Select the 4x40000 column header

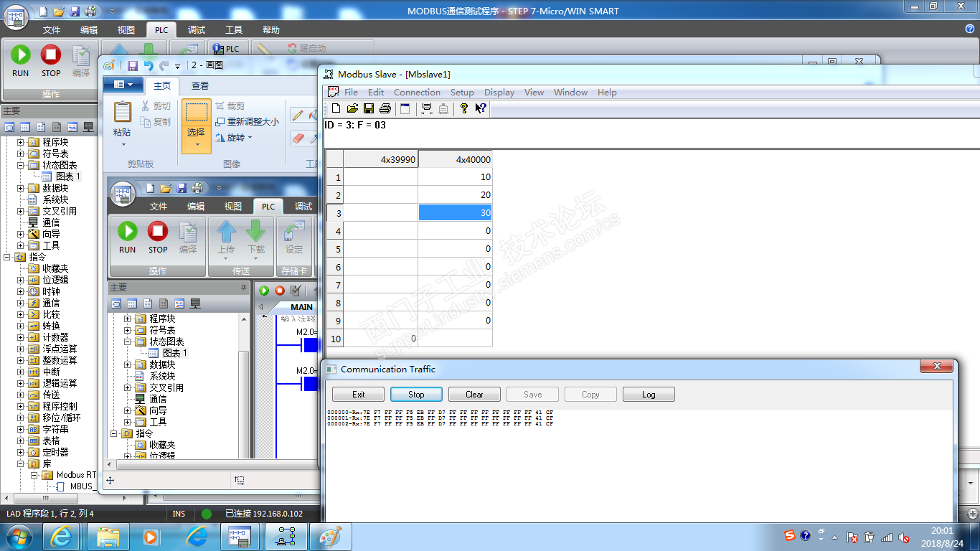point(456,159)
